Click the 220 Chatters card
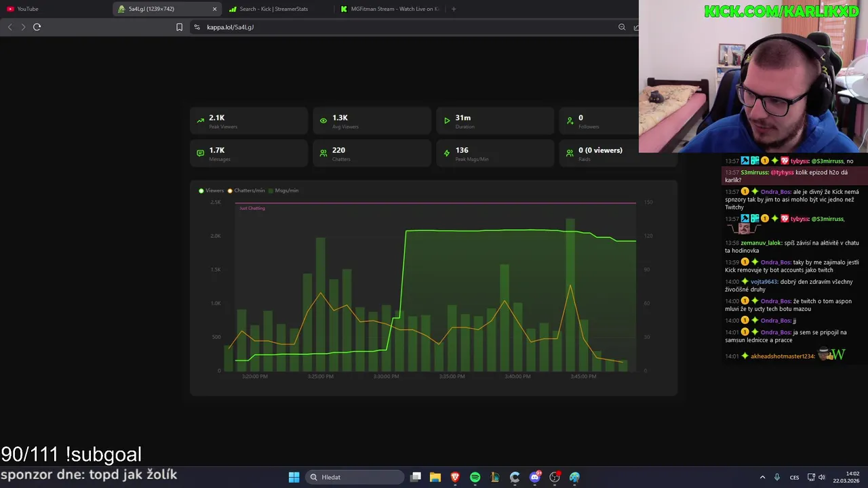868x488 pixels. click(x=372, y=153)
